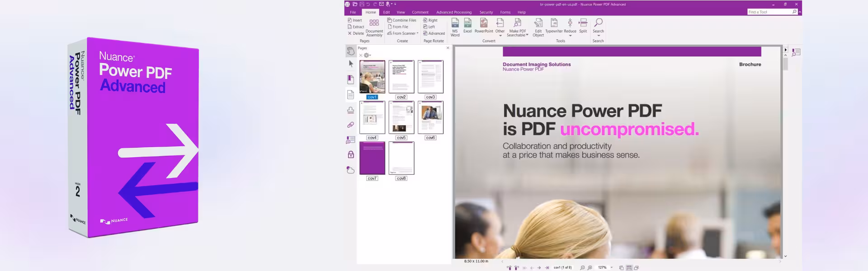868x271 pixels.
Task: Click the Undo icon
Action: [x=368, y=4]
